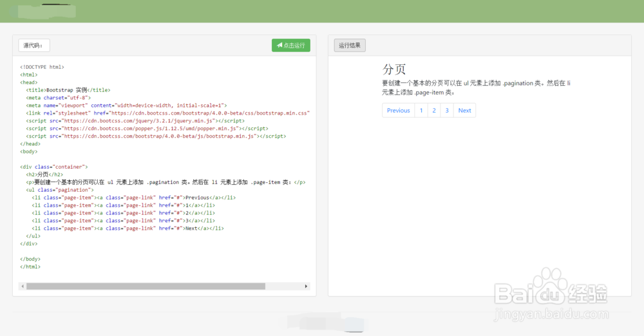This screenshot has height=336, width=644.
Task: Click the code scrollbar left arrow
Action: (23, 286)
